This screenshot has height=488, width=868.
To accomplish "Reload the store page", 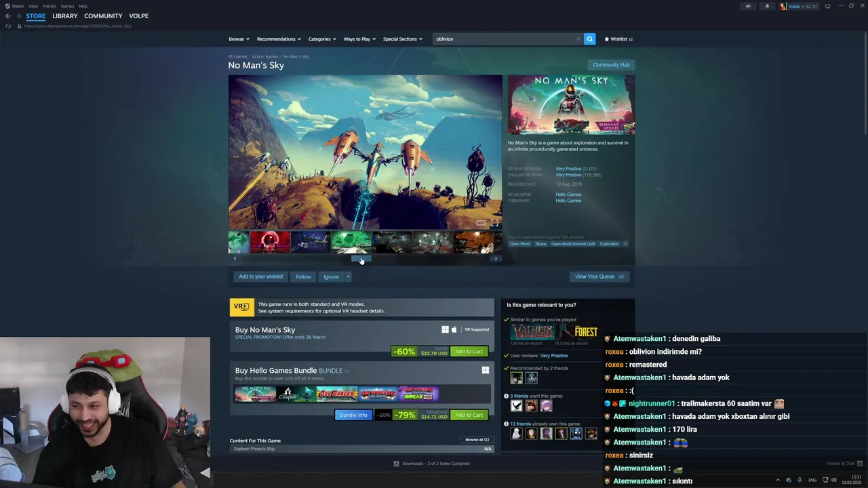I will 8,26.
